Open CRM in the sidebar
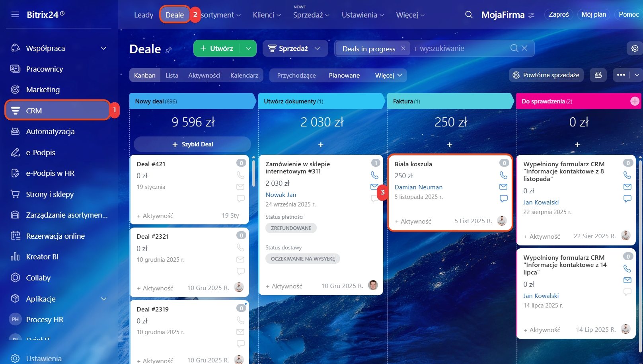The height and width of the screenshot is (364, 643). (x=58, y=110)
